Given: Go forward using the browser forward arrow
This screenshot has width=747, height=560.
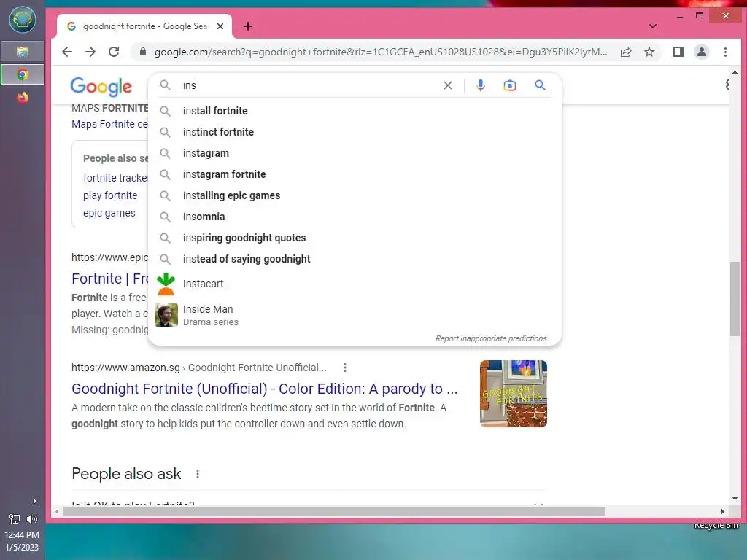Looking at the screenshot, I should point(90,52).
